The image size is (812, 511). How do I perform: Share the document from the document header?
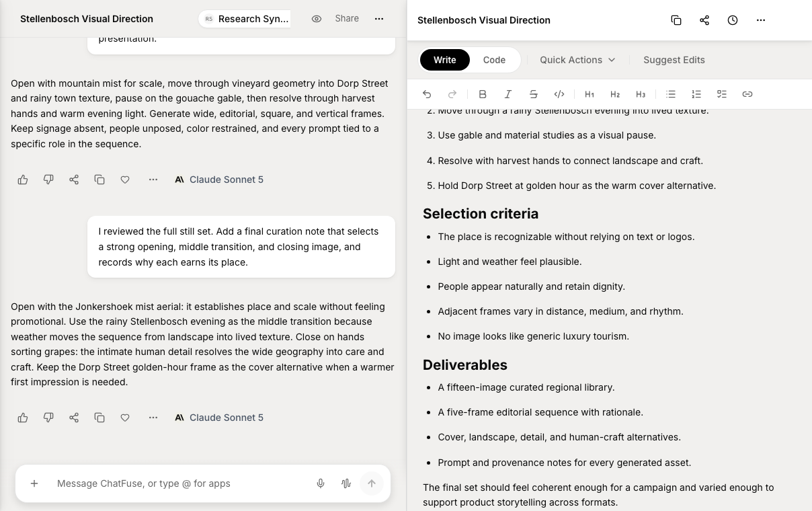704,20
